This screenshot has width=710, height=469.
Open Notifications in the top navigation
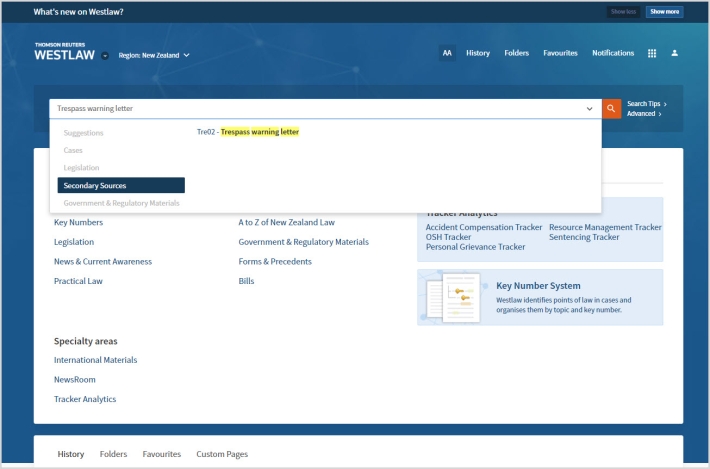613,53
